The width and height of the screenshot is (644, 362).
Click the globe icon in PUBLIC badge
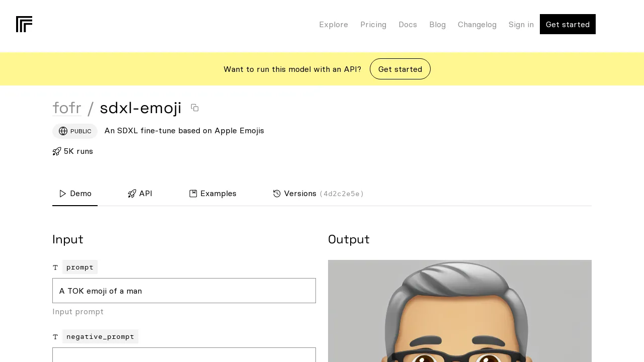pyautogui.click(x=63, y=131)
